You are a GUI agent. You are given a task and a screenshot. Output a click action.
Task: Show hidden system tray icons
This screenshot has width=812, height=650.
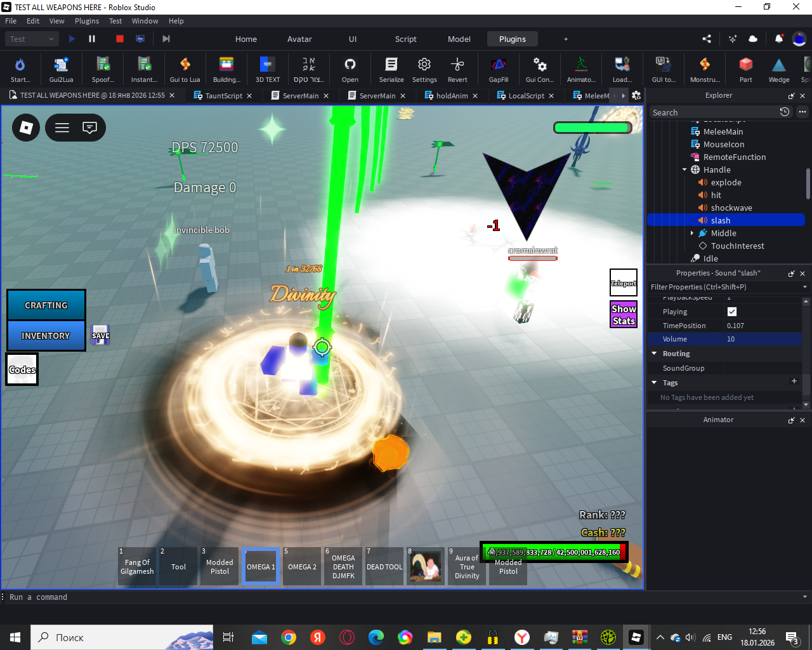pos(660,637)
